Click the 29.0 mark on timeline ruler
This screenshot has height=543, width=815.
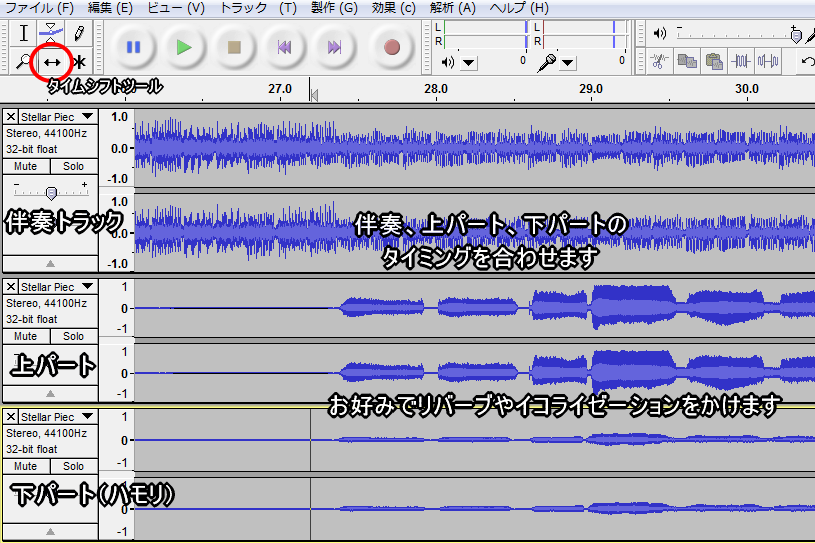coord(591,89)
